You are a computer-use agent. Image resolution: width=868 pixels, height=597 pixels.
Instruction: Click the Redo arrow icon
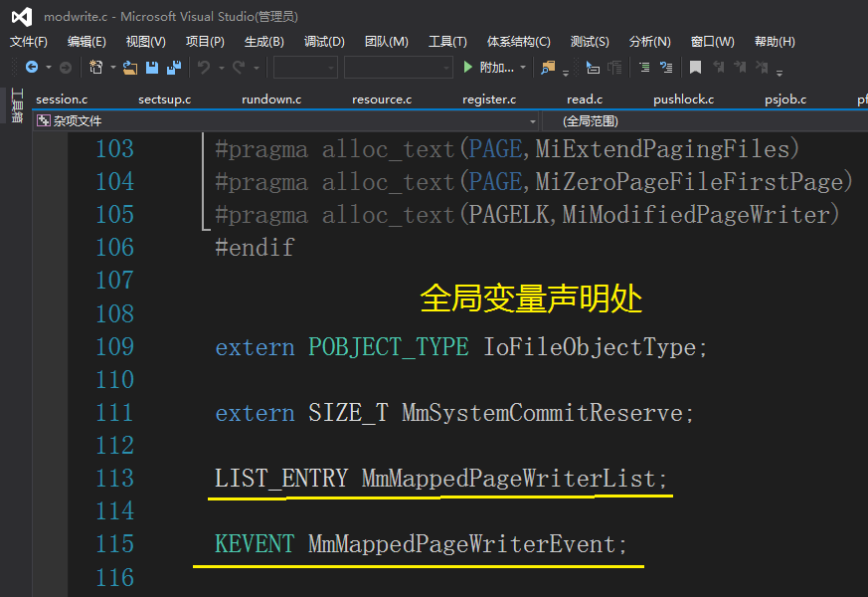coord(240,67)
